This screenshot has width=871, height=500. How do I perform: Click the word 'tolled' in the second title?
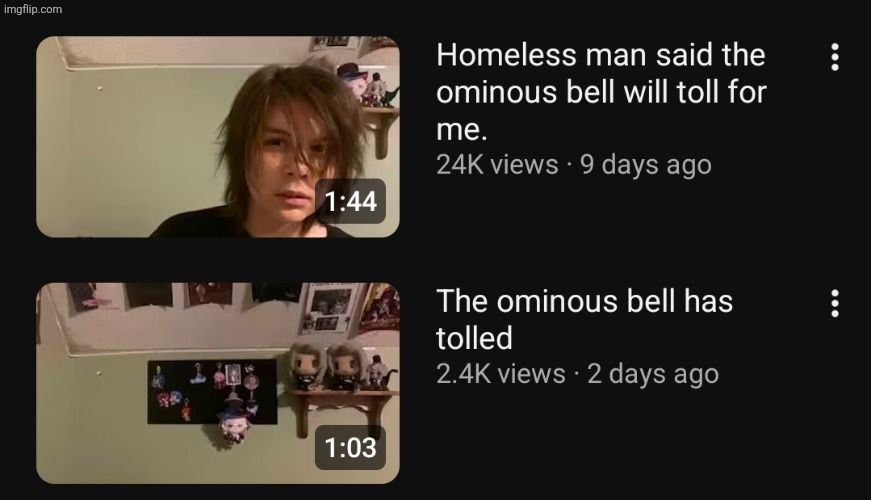474,338
